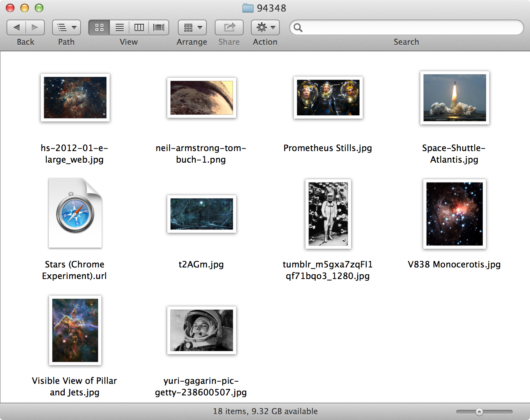Minimize the window with yellow button
Screen dimensions: 530x420
pyautogui.click(x=25, y=8)
